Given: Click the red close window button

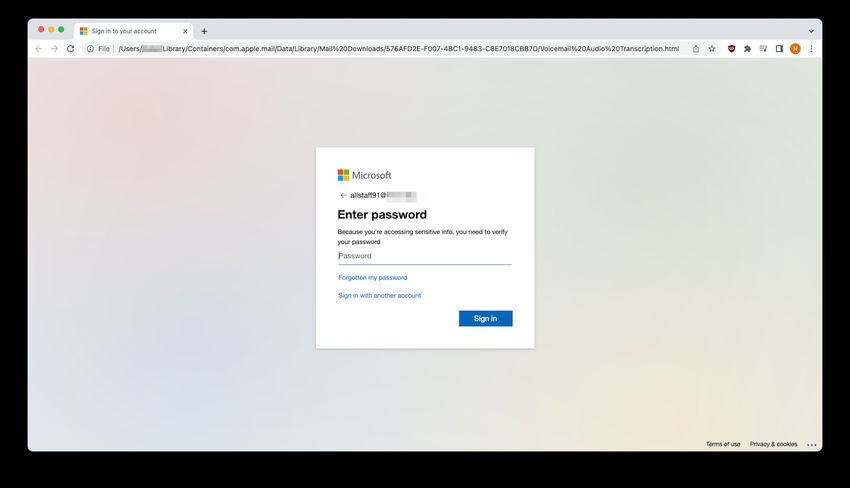Looking at the screenshot, I should (x=41, y=29).
